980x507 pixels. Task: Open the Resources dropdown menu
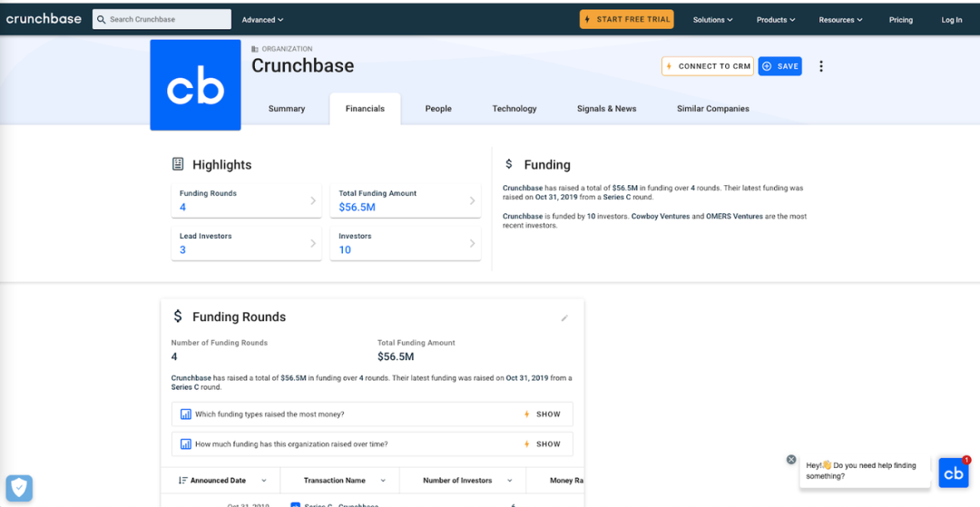click(840, 20)
